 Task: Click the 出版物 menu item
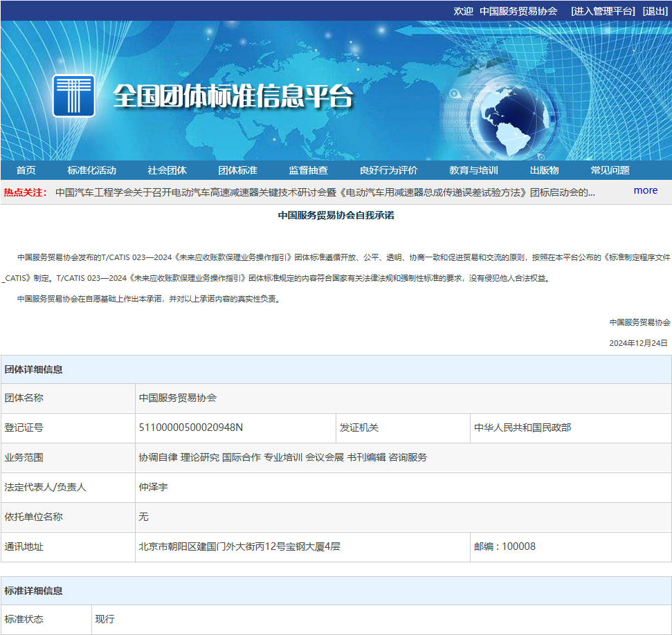pyautogui.click(x=544, y=170)
